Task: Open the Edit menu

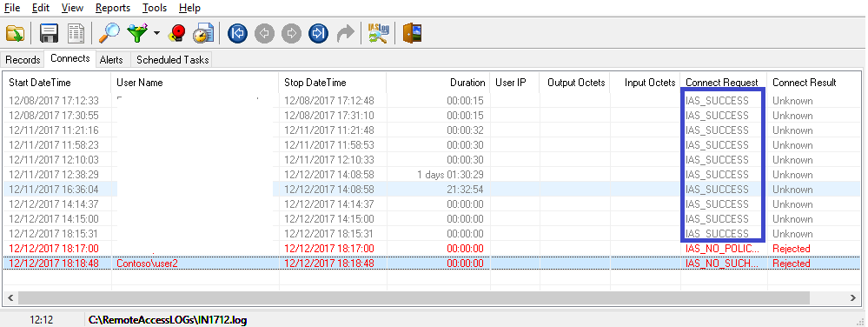Action: click(41, 8)
